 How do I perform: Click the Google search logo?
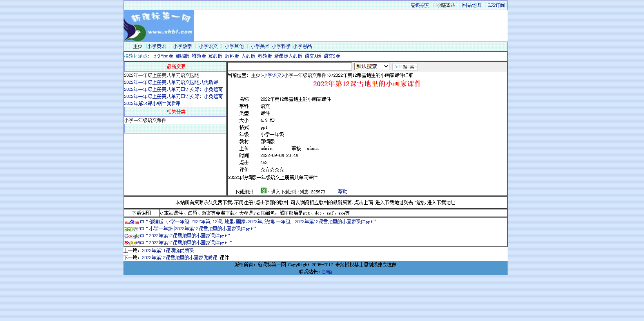(x=132, y=236)
